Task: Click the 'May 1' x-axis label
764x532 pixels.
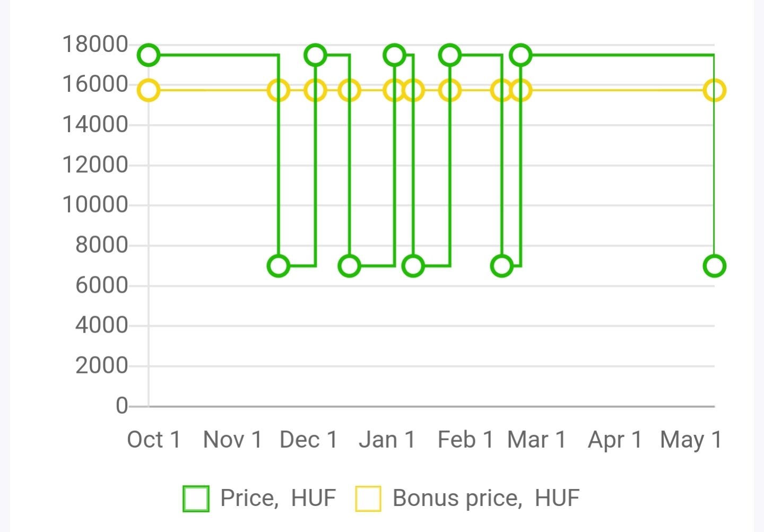Action: point(691,440)
